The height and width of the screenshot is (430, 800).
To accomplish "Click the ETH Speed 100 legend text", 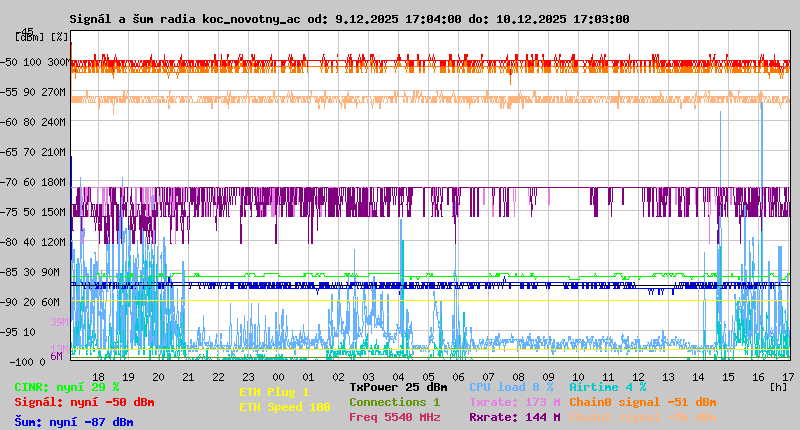I will (x=285, y=407).
